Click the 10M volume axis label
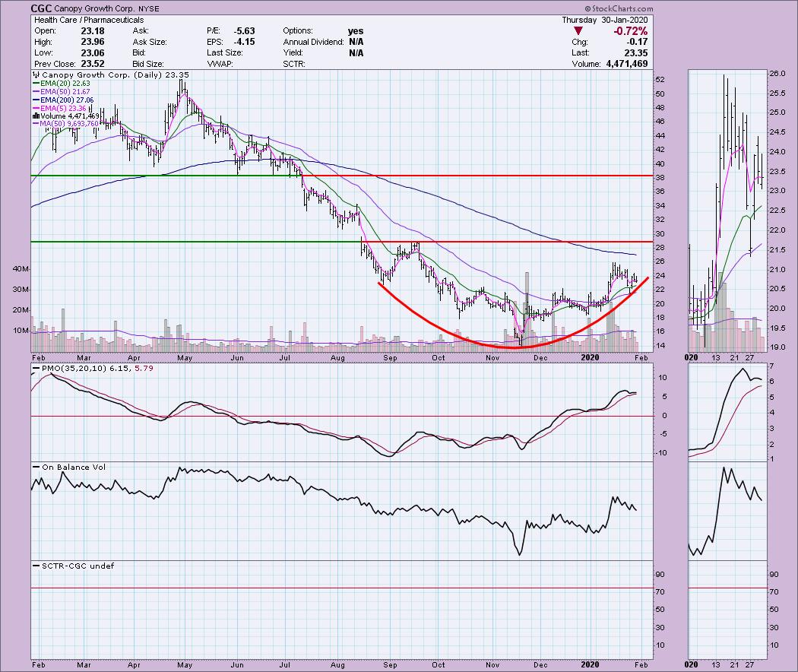The image size is (798, 672). pos(21,331)
